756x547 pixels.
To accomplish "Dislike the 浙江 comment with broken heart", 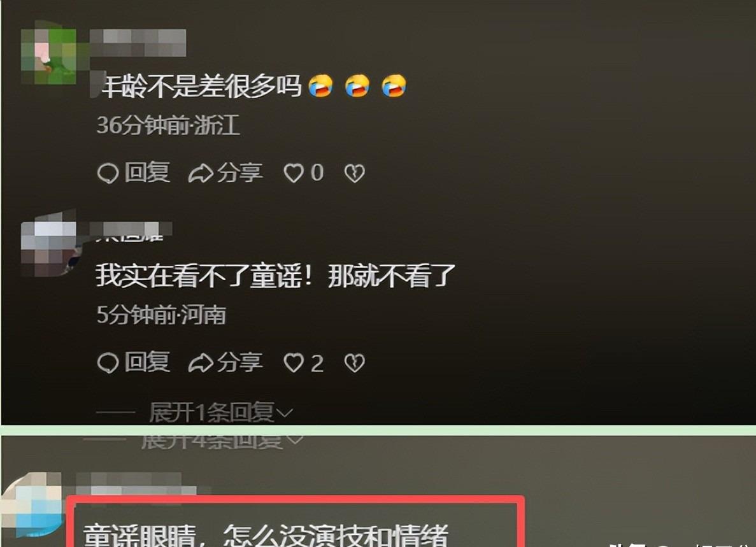I will pyautogui.click(x=354, y=173).
